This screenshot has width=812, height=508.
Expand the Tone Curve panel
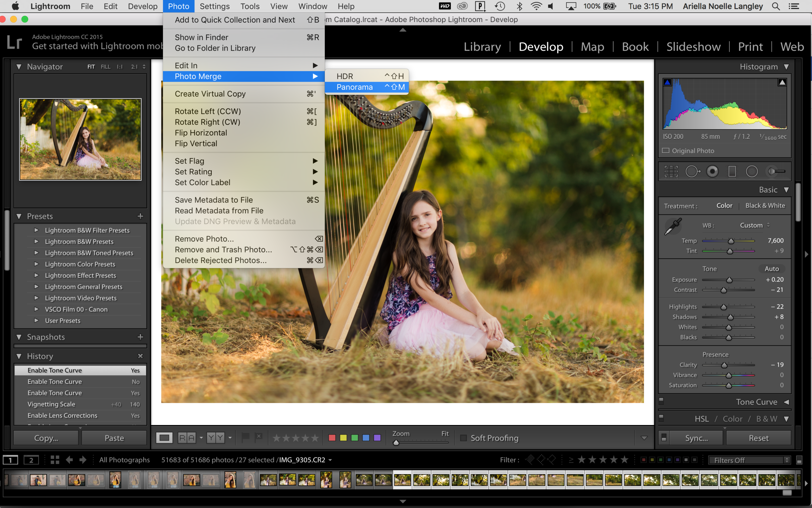coord(786,402)
